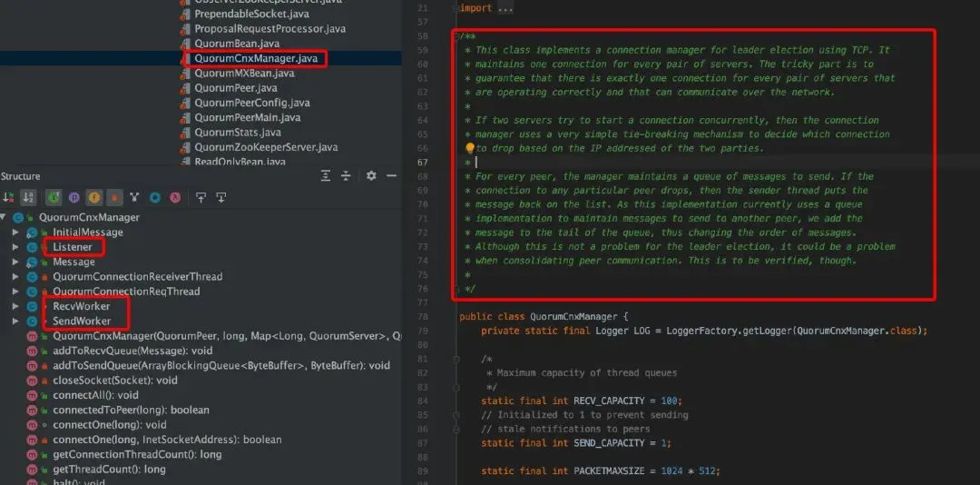Image resolution: width=980 pixels, height=485 pixels.
Task: Expand the QuorumConnectionReceiverThread node arrow
Action: pyautogui.click(x=15, y=277)
